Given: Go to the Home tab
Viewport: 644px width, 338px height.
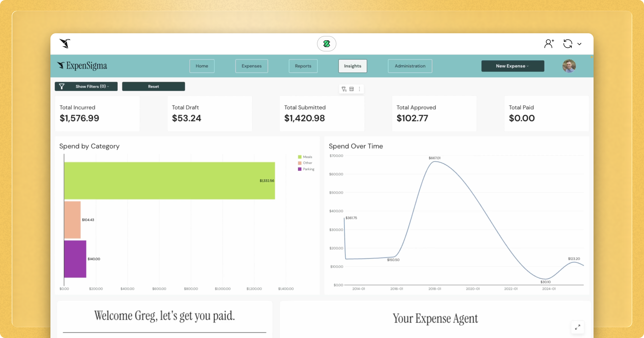Looking at the screenshot, I should click(202, 66).
